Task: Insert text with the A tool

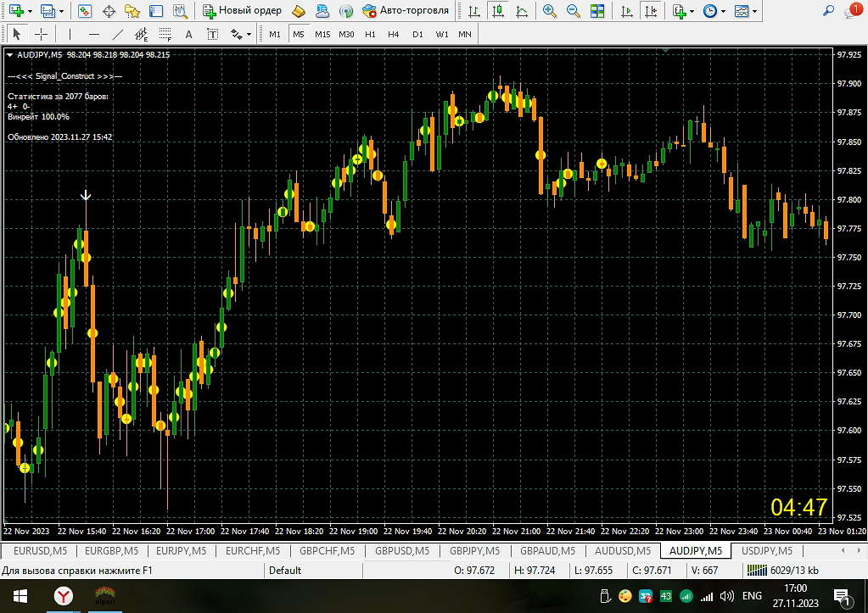Action: pos(188,34)
